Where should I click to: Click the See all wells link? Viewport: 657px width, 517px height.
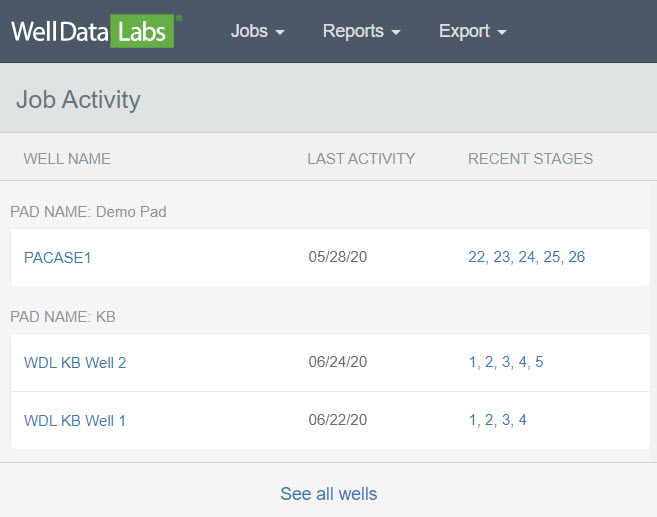click(x=328, y=494)
